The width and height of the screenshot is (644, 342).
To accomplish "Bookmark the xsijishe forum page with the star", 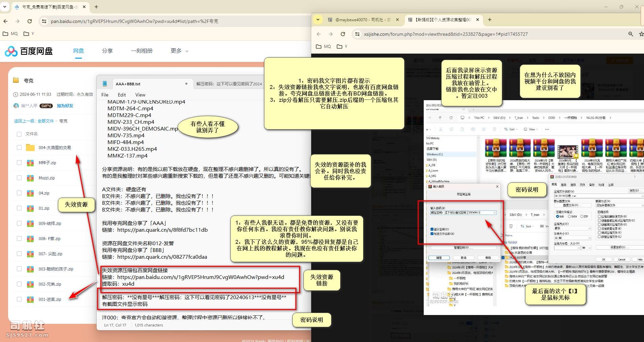I will coord(641,34).
